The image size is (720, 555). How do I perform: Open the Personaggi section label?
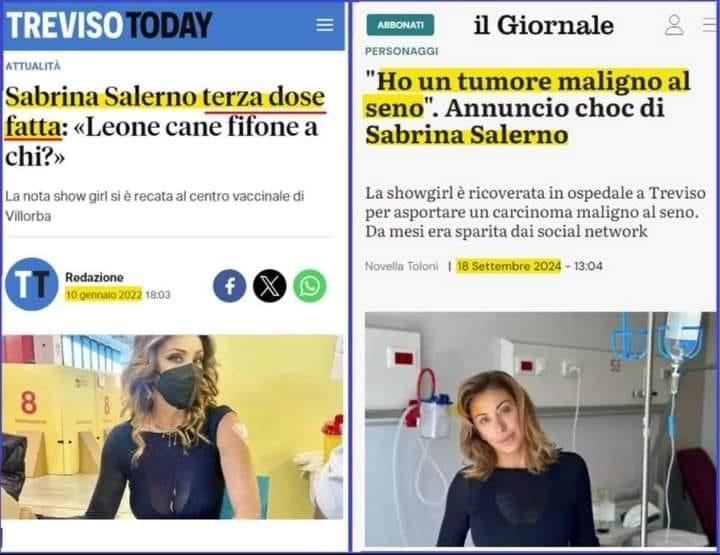[x=401, y=51]
